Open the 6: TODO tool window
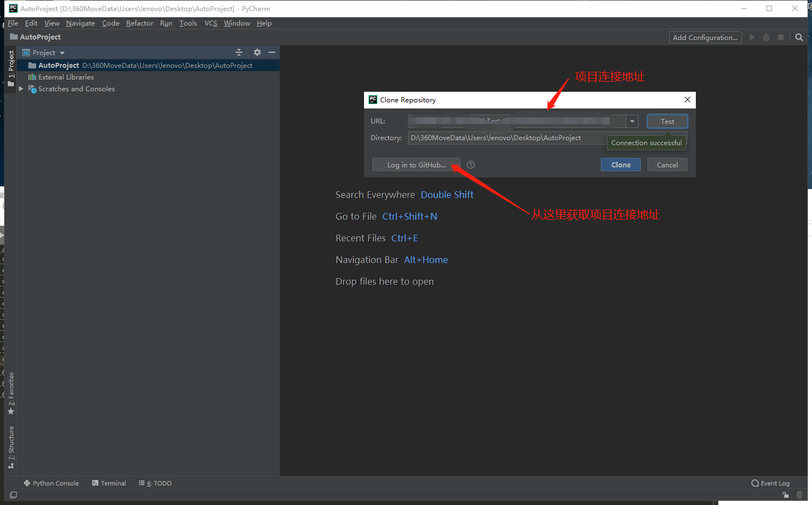Image resolution: width=812 pixels, height=505 pixels. pos(155,483)
